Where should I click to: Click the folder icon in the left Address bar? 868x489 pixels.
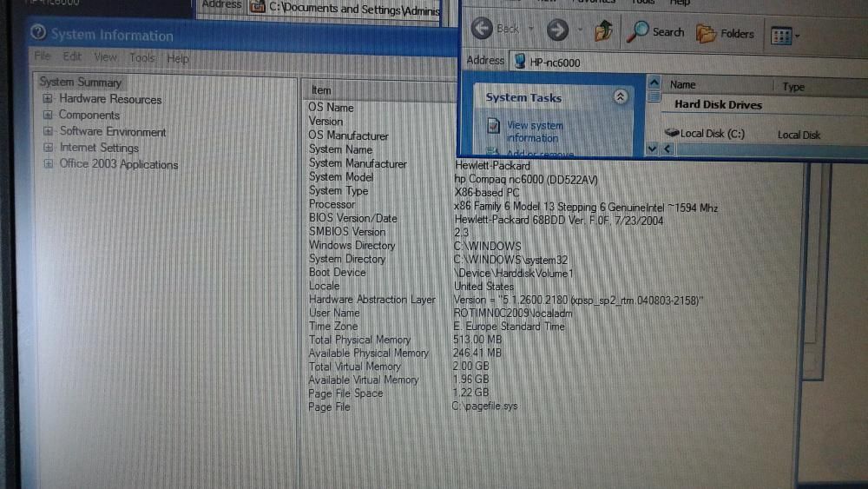pyautogui.click(x=258, y=7)
